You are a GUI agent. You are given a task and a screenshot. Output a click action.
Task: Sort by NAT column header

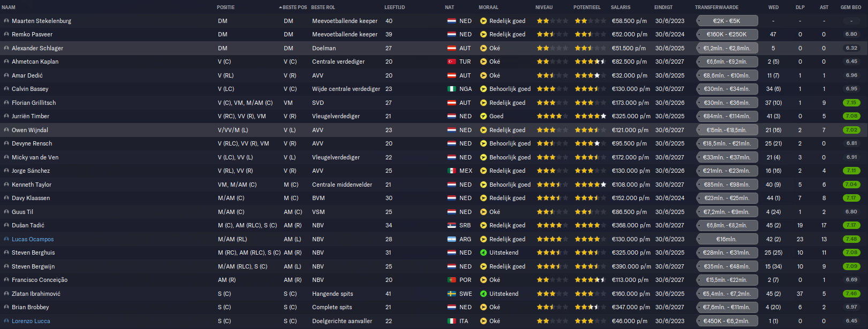[x=449, y=7]
